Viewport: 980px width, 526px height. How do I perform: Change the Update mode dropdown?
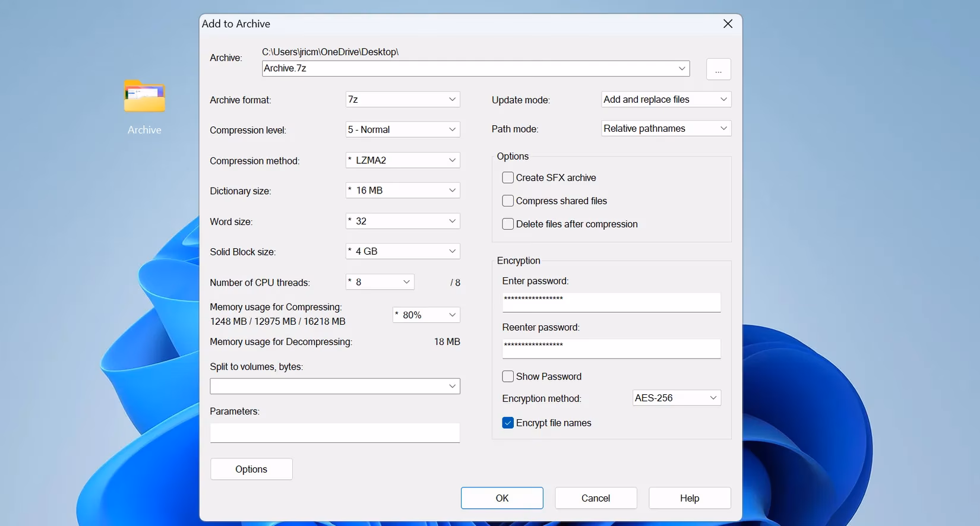(x=666, y=99)
